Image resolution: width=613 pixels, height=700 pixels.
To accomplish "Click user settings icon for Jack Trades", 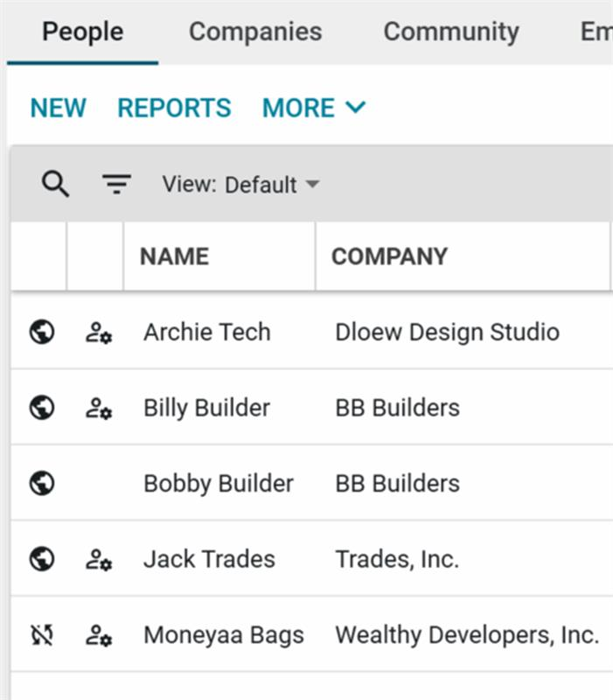I will [98, 559].
